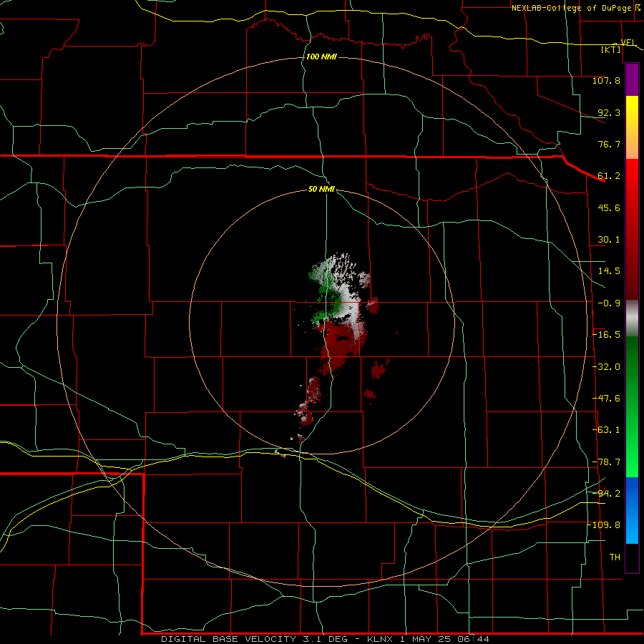Viewport: 644px width, 644px height.
Task: Click the DIGITAL BASE VELOCITY caption text
Action: click(228, 639)
